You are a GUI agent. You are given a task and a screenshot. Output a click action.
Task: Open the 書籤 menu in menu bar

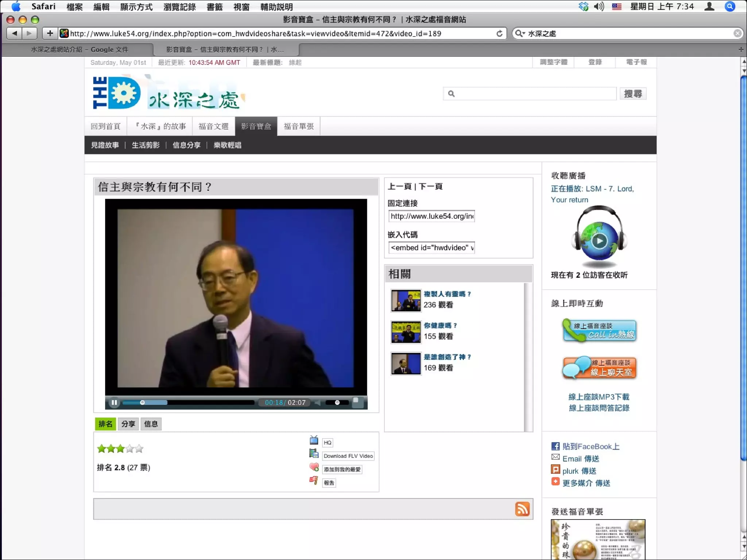[x=214, y=7]
